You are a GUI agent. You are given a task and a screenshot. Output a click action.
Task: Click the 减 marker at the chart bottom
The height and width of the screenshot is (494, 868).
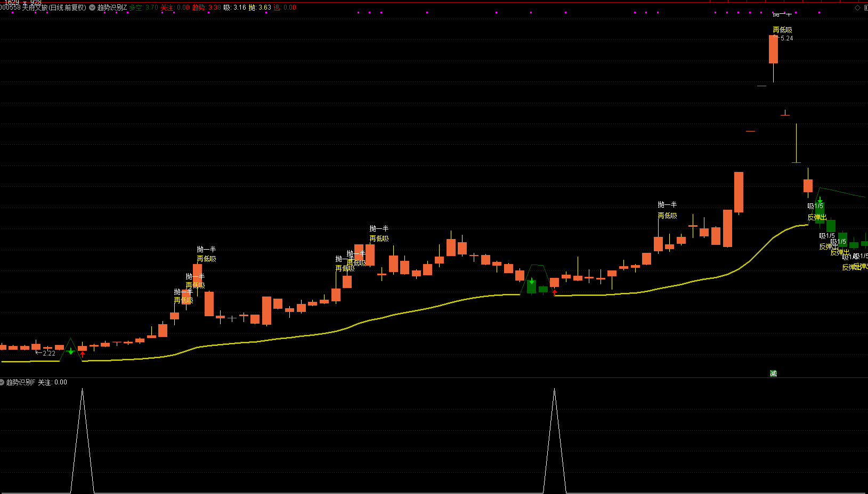773,374
